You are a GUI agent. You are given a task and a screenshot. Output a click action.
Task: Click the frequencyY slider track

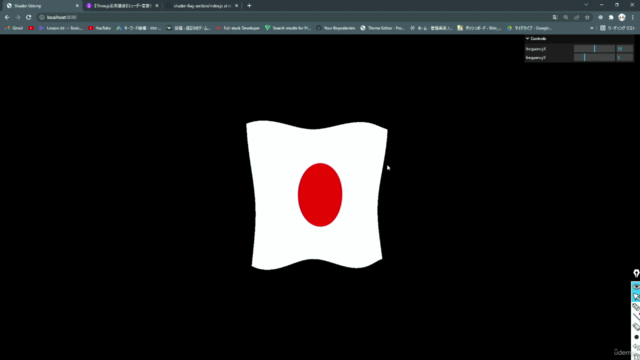(594, 58)
